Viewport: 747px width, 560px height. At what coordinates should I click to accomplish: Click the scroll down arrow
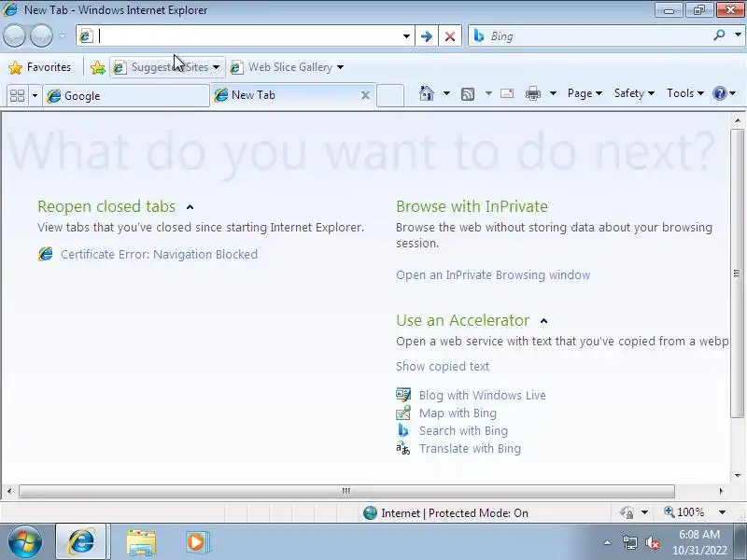tap(738, 475)
